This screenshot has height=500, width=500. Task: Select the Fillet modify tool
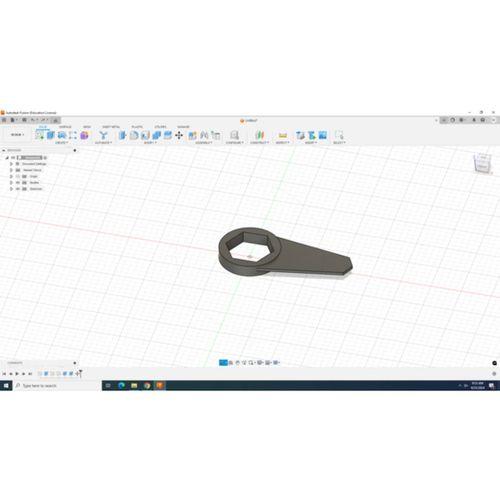tap(134, 135)
